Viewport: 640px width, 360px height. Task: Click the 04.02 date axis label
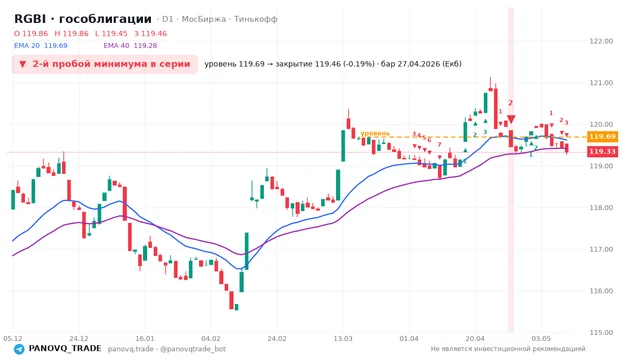(211, 338)
